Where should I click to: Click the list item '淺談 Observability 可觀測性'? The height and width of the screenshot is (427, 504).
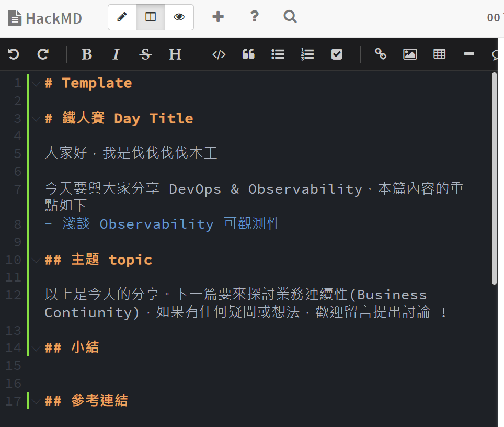click(171, 223)
